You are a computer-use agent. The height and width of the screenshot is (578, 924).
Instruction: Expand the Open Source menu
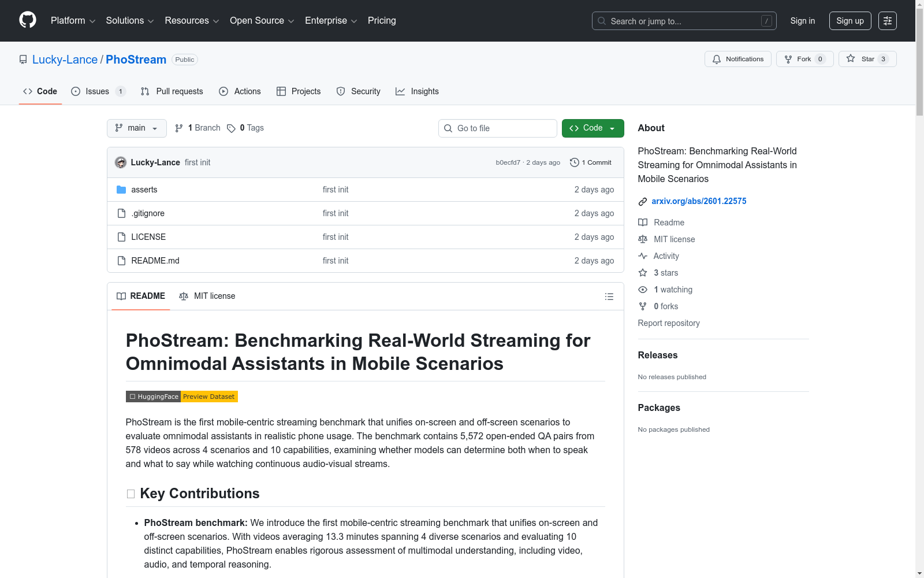pos(262,21)
